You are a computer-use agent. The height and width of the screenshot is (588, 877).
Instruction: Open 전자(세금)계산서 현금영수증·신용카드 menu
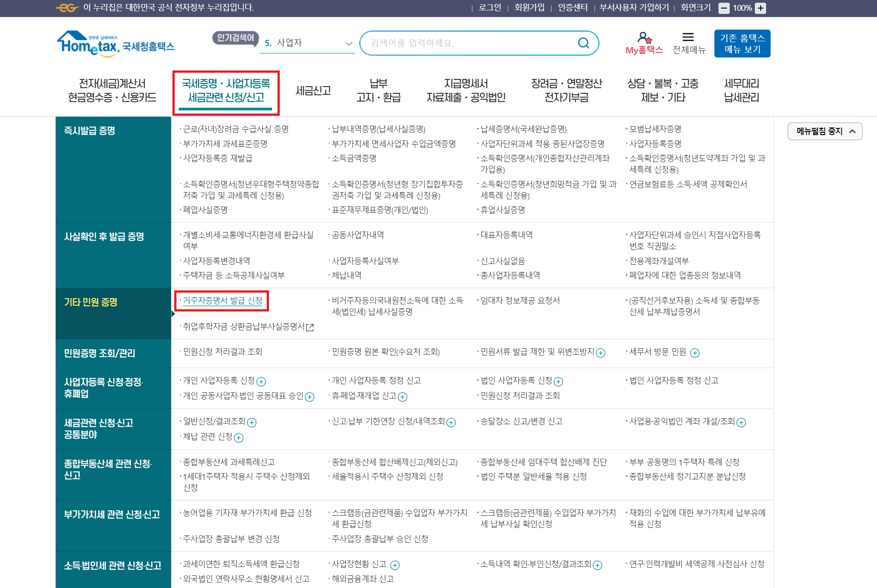pos(112,90)
